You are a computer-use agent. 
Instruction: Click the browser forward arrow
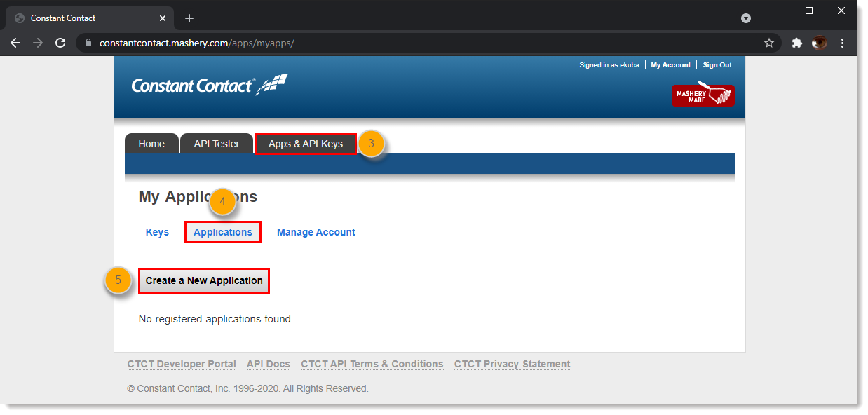coord(38,43)
